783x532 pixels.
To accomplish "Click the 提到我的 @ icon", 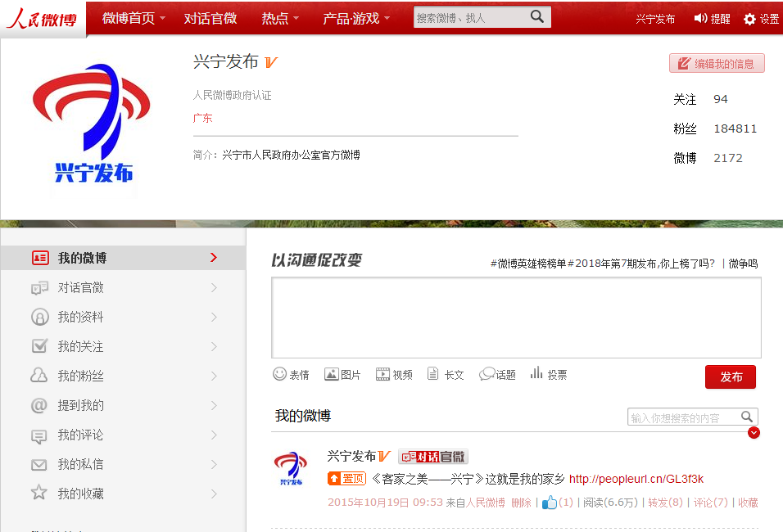I will (39, 405).
